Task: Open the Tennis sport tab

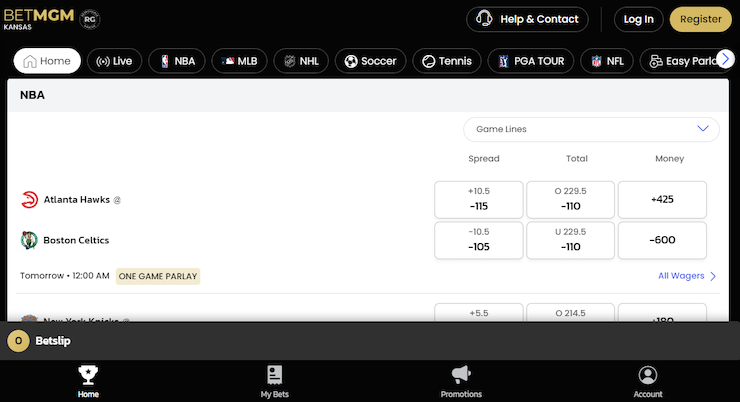Action: tap(447, 61)
